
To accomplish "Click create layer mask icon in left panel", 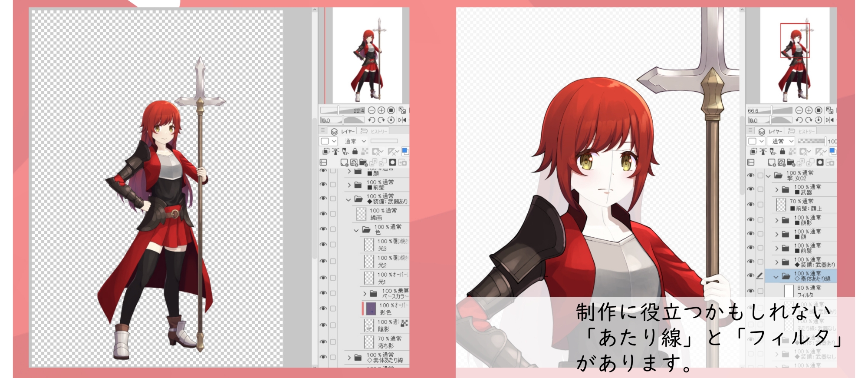I will pyautogui.click(x=392, y=162).
